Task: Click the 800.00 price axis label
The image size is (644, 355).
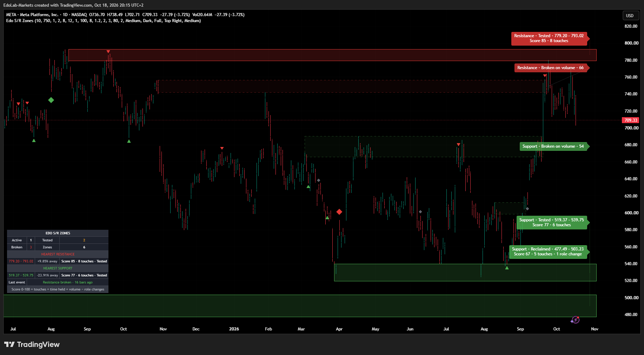Action: click(x=631, y=43)
